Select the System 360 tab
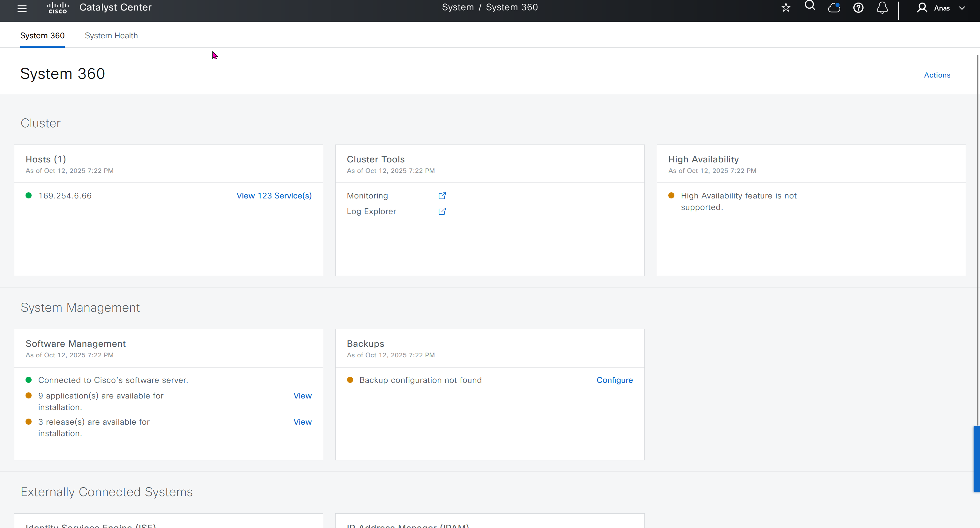980x528 pixels. [42, 35]
